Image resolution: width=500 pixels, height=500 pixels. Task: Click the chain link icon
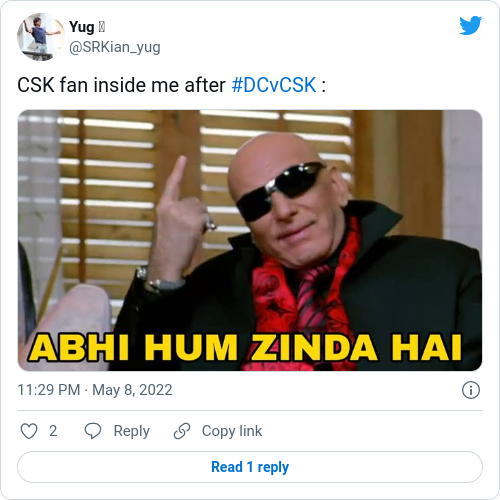coord(182,431)
